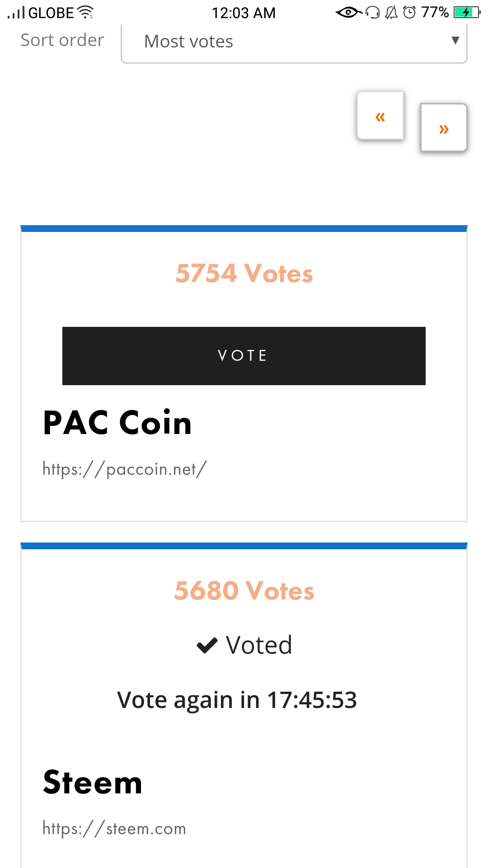Click the PAC Coin heading
This screenshot has width=488, height=868.
[x=117, y=423]
